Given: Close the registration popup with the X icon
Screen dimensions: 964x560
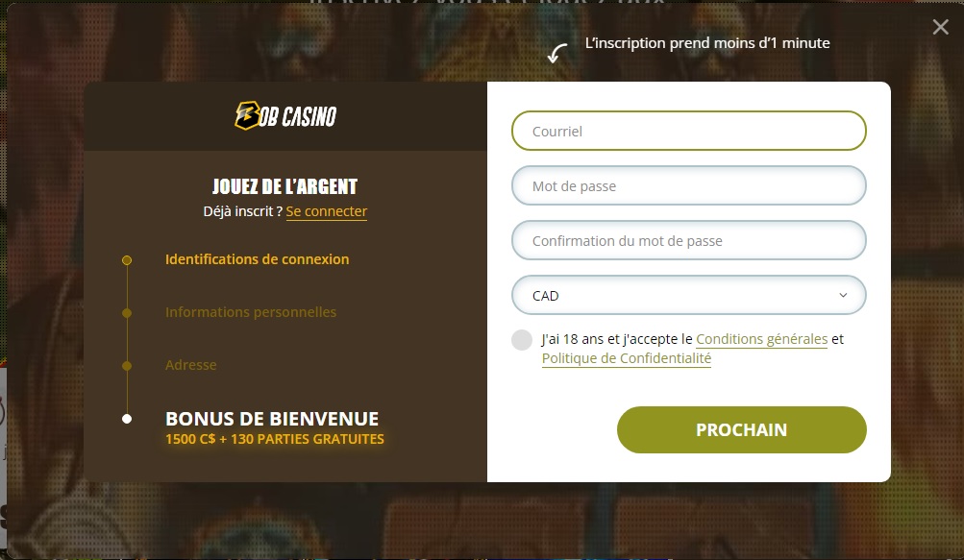Looking at the screenshot, I should [940, 27].
